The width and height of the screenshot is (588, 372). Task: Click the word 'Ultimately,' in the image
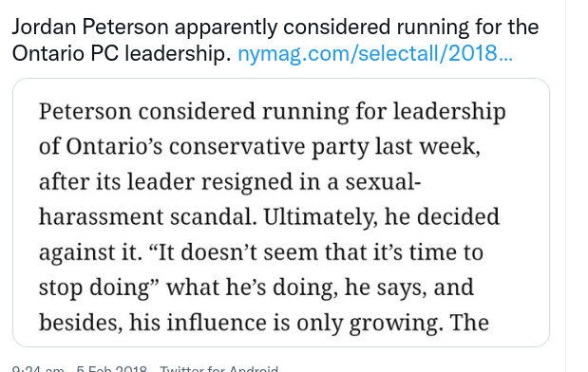pyautogui.click(x=321, y=217)
